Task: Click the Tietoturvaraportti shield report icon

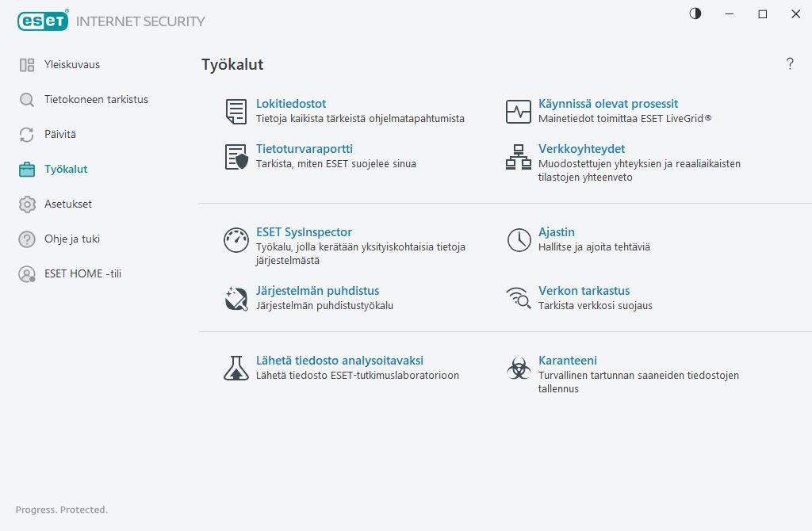Action: pos(236,157)
